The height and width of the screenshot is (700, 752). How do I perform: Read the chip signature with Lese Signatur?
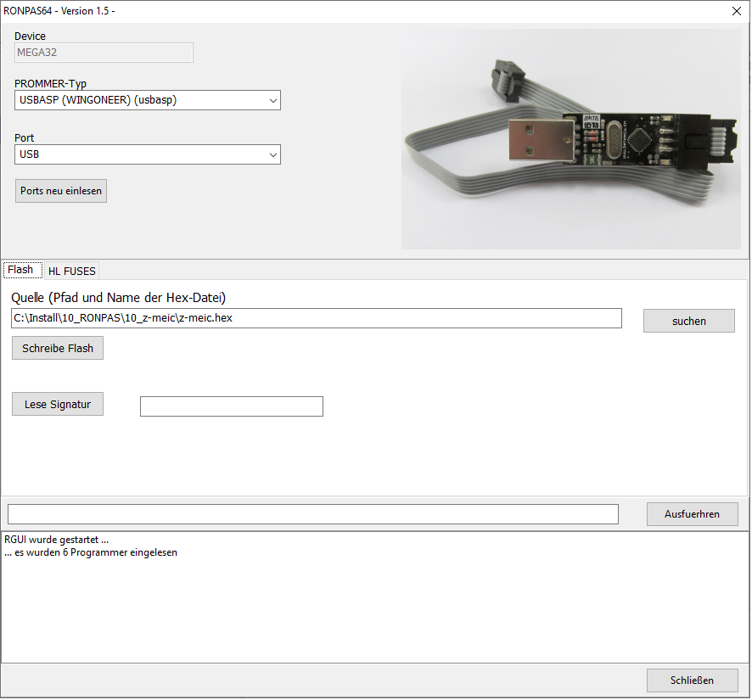tap(58, 404)
